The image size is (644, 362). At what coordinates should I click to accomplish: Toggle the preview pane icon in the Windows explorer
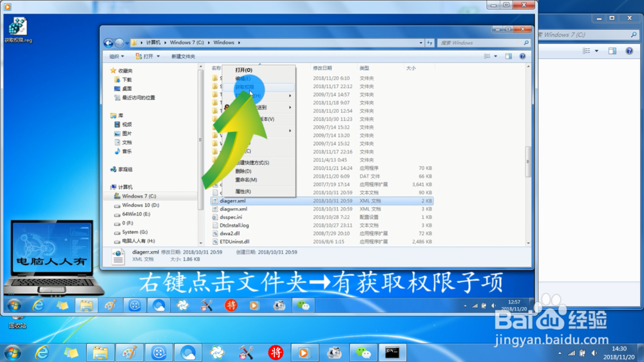tap(509, 56)
